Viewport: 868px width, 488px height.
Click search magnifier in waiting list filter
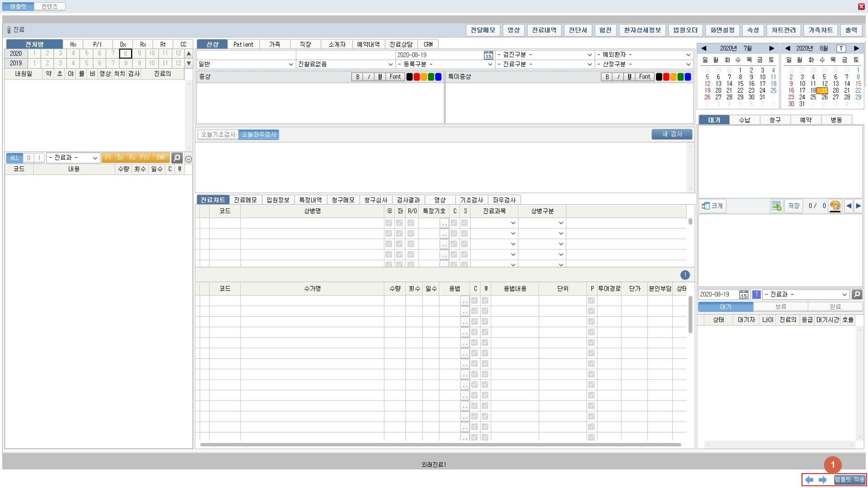856,295
